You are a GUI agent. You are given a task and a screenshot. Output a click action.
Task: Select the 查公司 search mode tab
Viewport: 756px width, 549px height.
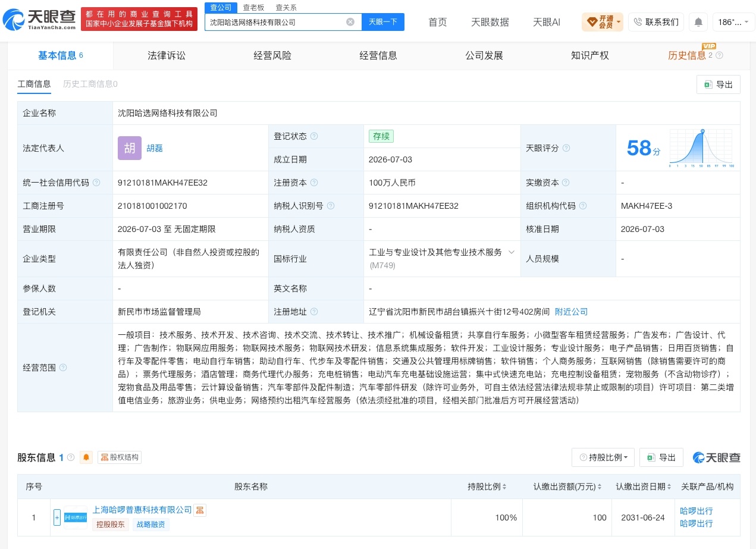221,7
